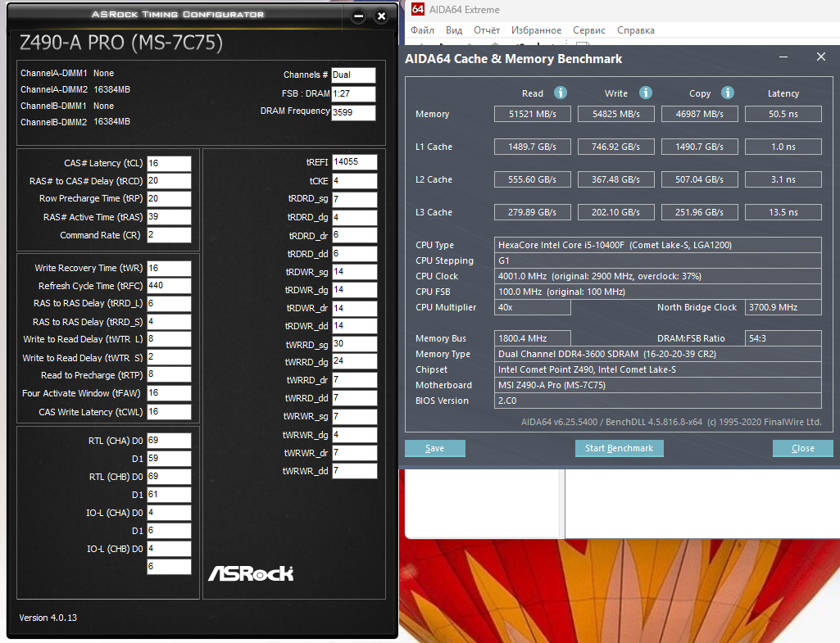
Task: Open the Сервис menu in AIDA64
Action: 588,30
